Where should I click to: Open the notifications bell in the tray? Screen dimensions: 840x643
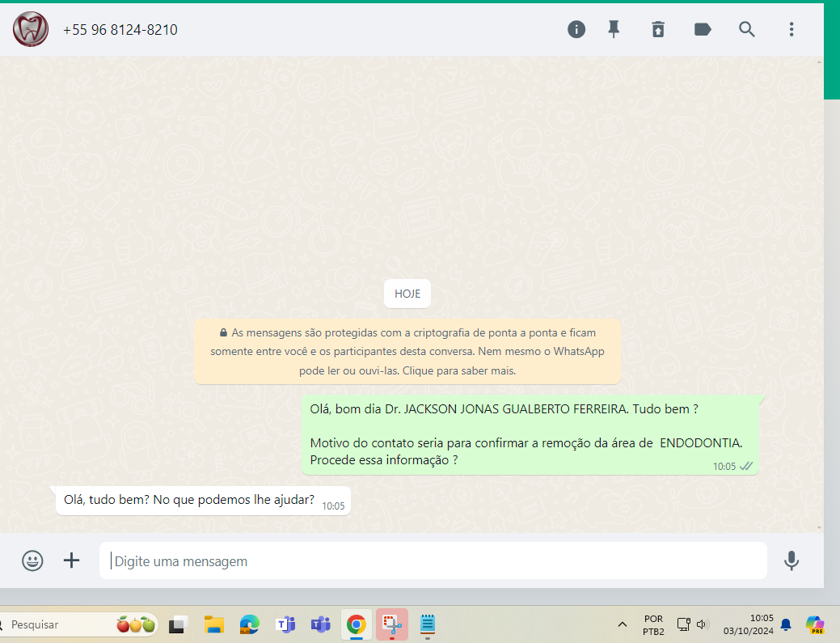coord(786,624)
